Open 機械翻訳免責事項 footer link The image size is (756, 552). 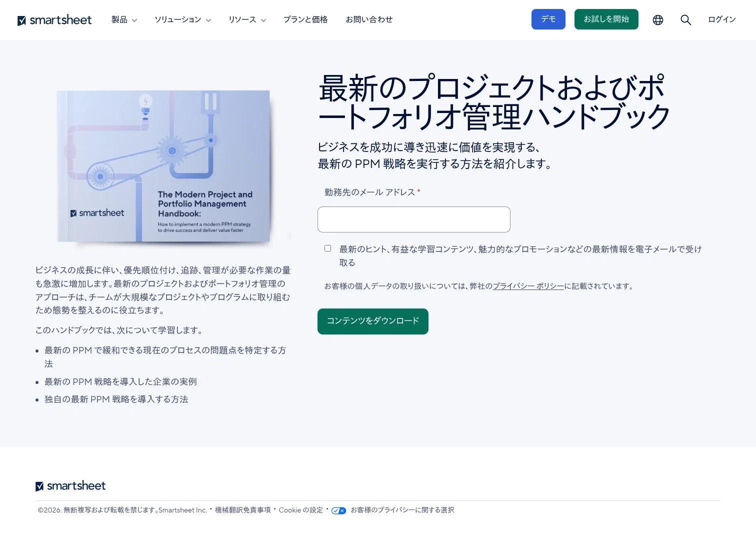click(242, 510)
